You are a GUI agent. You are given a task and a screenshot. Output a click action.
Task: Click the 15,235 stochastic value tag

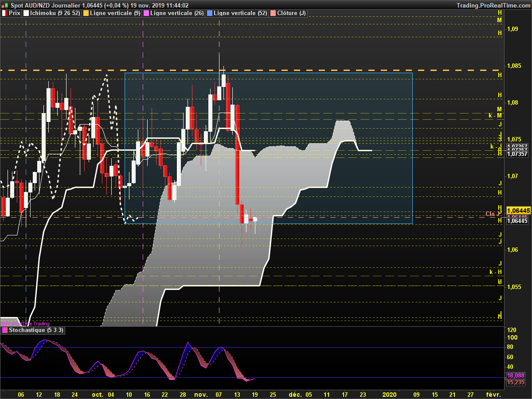coord(516,382)
